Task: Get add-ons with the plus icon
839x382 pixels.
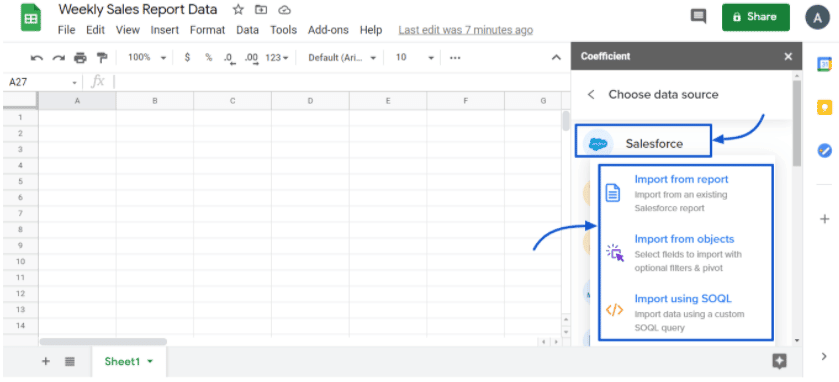Action: pos(825,218)
